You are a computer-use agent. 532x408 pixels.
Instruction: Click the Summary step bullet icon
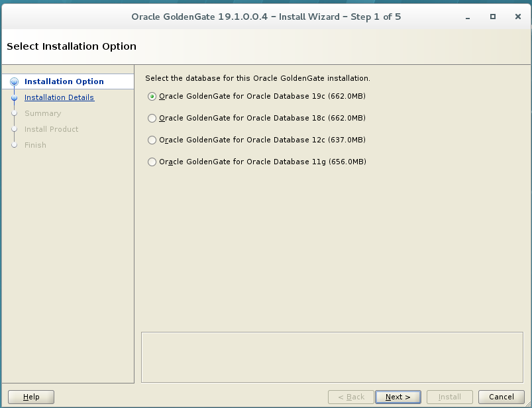(15, 113)
